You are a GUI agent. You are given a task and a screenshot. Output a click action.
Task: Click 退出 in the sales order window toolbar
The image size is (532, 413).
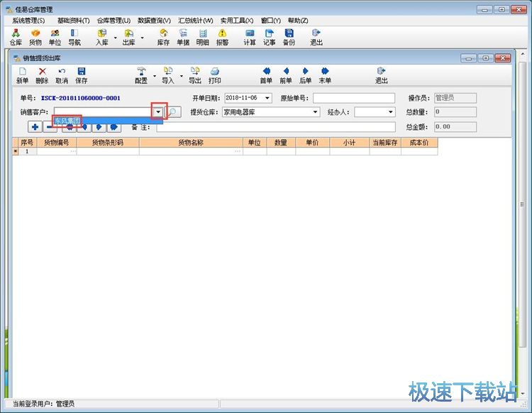(382, 75)
